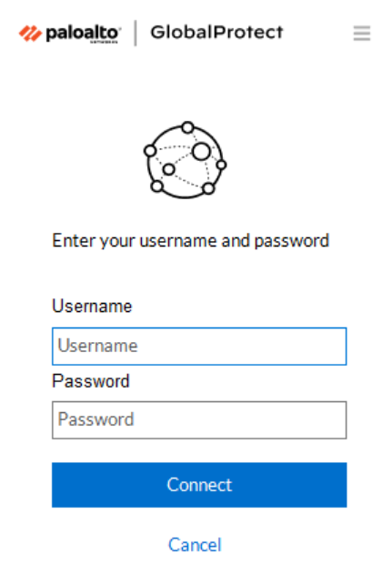Click the Username placeholder text in the box
This screenshot has height=574, width=392.
click(x=97, y=346)
